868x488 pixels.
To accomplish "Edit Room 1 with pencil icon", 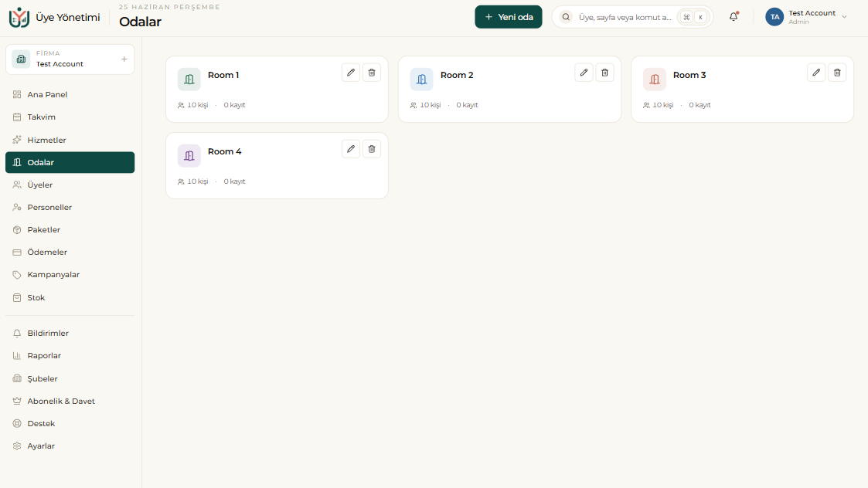I will [x=350, y=73].
